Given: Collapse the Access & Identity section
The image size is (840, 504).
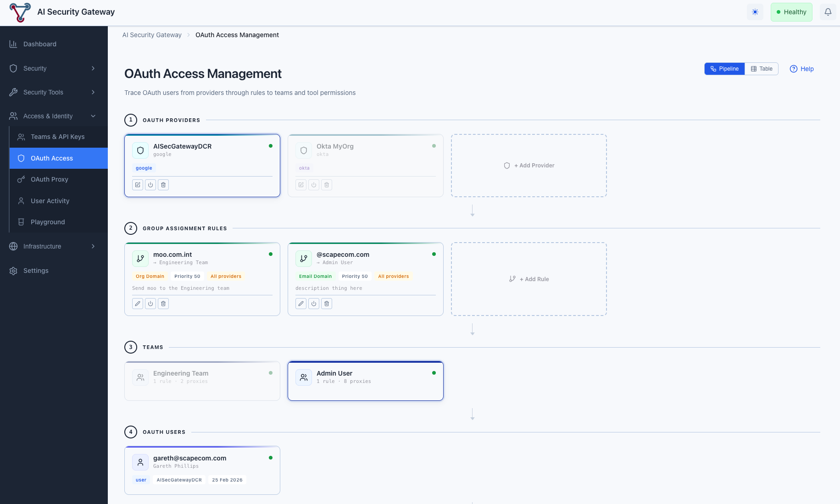Looking at the screenshot, I should [x=48, y=116].
